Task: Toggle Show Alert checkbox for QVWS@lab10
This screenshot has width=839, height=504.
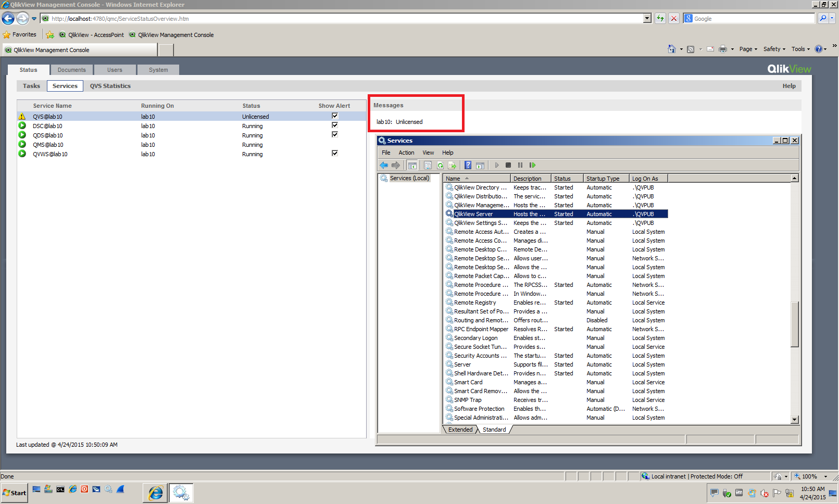Action: [x=335, y=153]
